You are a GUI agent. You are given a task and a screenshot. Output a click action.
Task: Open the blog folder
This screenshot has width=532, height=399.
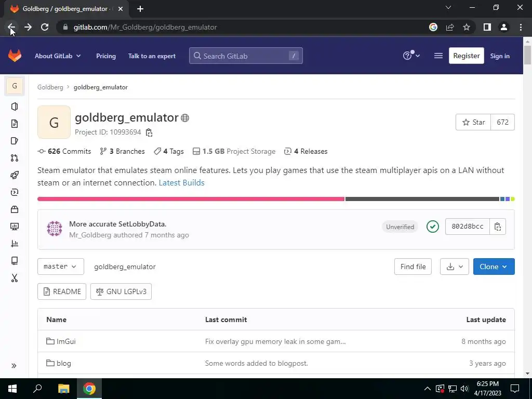pyautogui.click(x=64, y=363)
